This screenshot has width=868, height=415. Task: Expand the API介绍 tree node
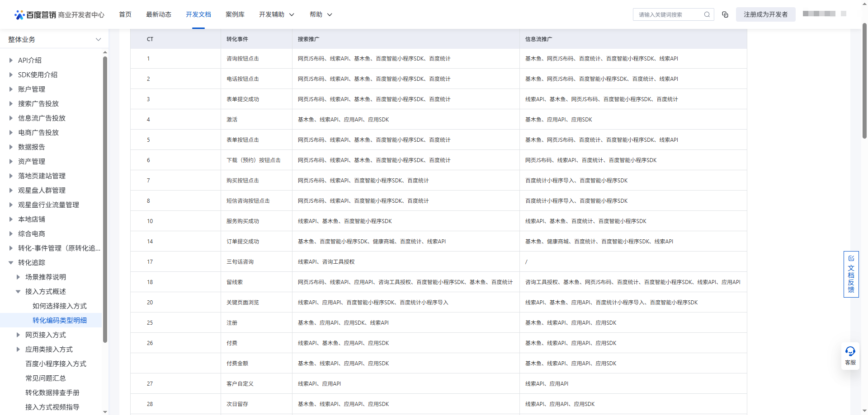pyautogui.click(x=11, y=60)
